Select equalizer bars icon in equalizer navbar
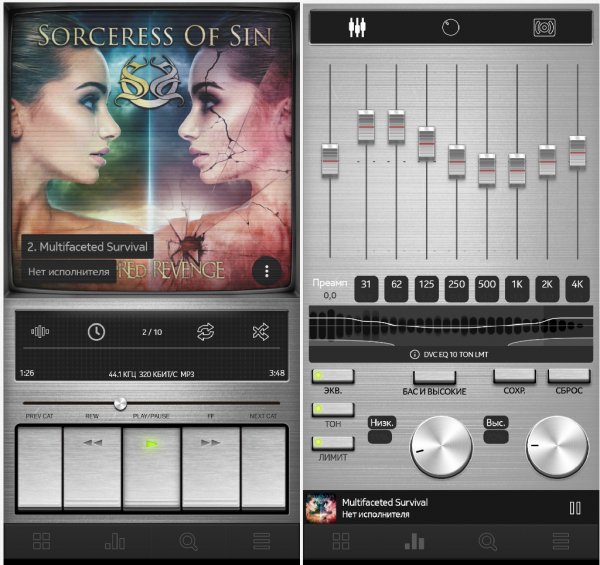Viewport: 600px width, 565px height. tap(414, 541)
